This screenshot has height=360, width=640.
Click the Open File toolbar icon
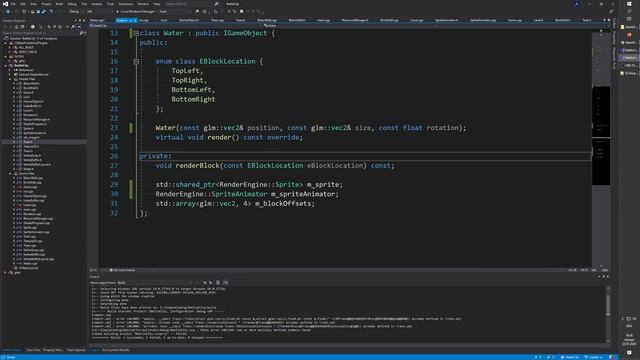tap(33, 11)
